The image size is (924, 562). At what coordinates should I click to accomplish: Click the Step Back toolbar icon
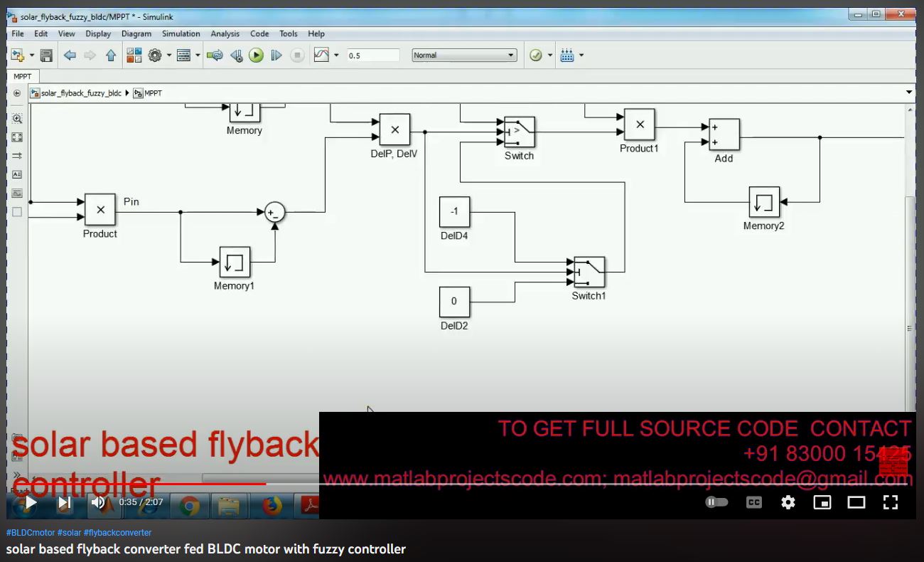tap(237, 55)
